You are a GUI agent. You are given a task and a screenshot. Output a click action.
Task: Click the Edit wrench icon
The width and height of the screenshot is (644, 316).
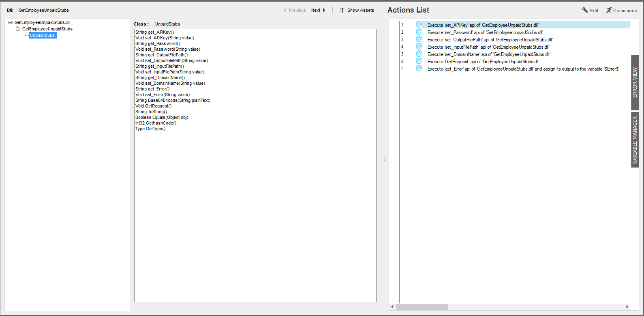(x=585, y=10)
